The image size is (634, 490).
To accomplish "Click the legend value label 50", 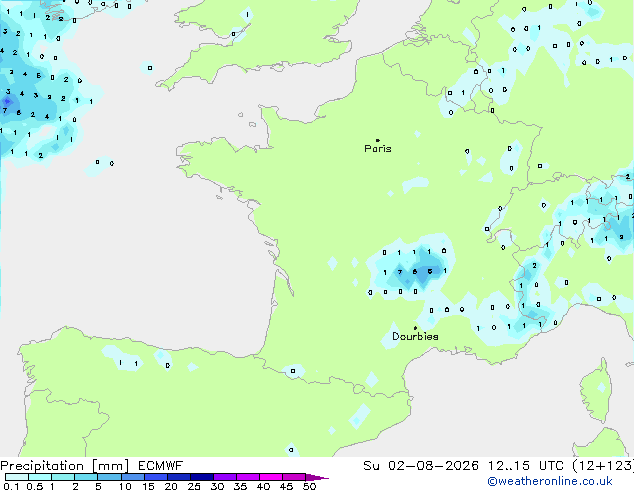I will coord(309,486).
